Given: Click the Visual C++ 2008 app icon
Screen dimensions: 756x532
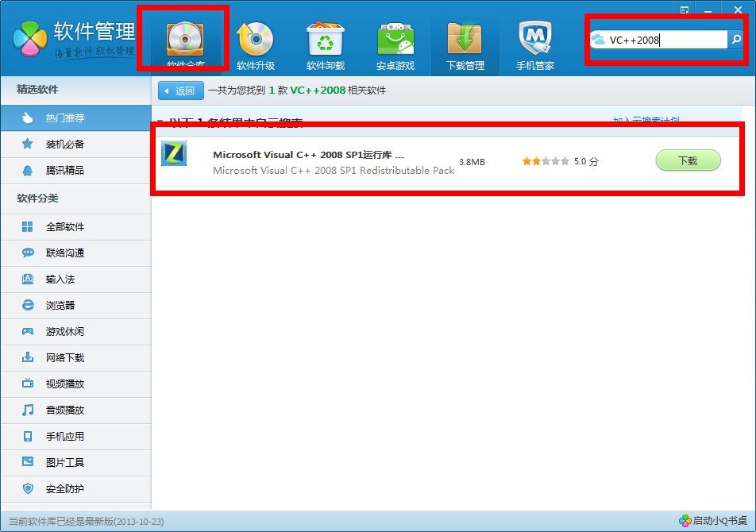Looking at the screenshot, I should pyautogui.click(x=173, y=153).
